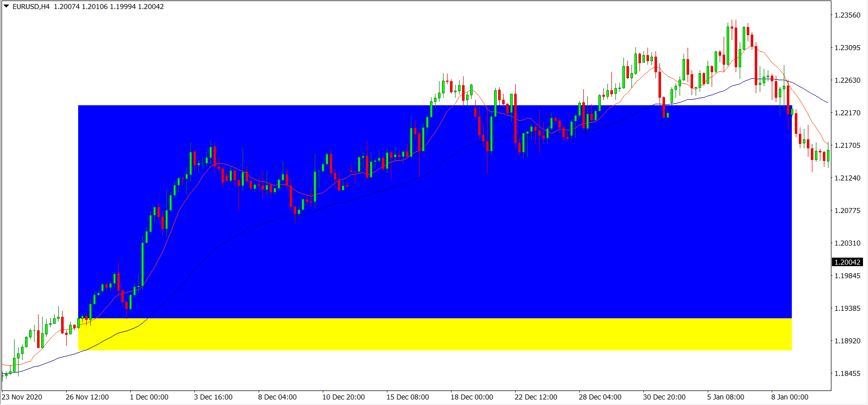Click the 1.21240 price axis label
868x405 pixels.
[847, 178]
